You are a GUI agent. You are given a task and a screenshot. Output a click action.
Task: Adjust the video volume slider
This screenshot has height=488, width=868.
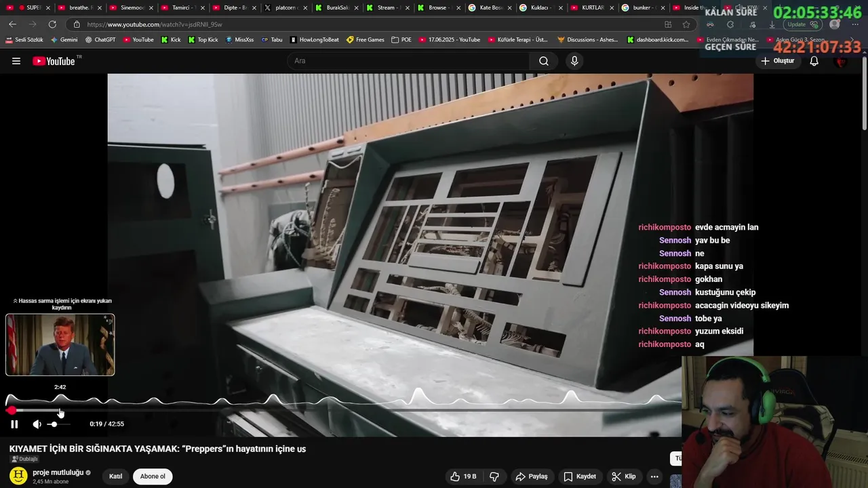59,424
